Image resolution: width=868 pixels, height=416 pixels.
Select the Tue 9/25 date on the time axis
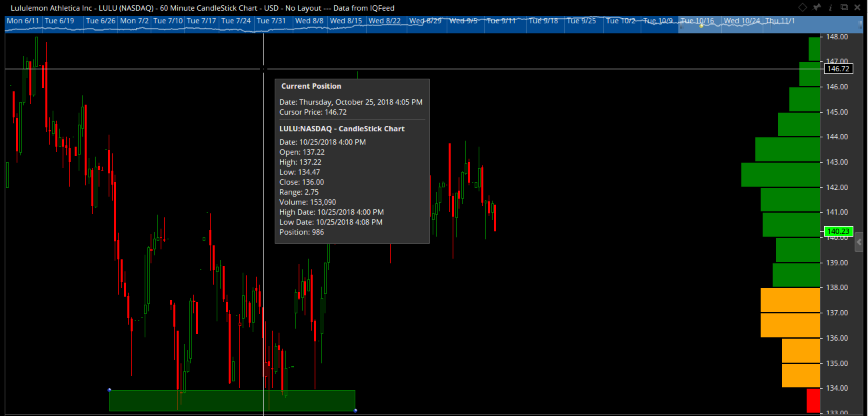click(x=581, y=21)
